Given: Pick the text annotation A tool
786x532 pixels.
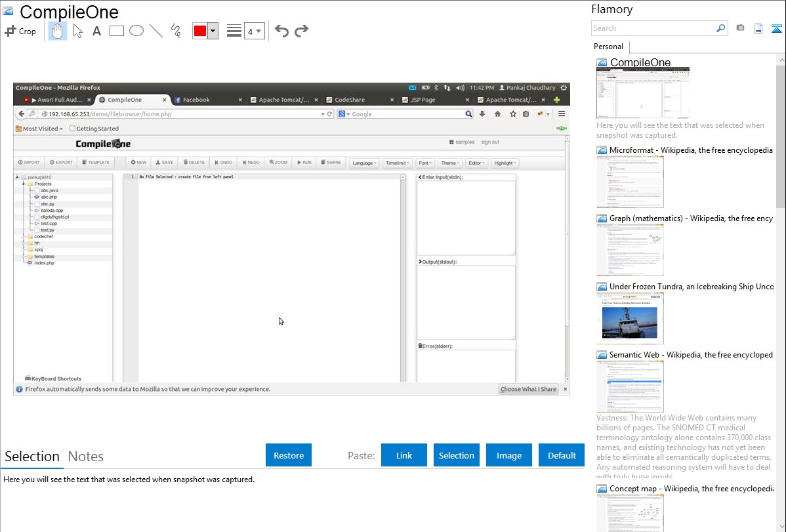Looking at the screenshot, I should pos(96,31).
